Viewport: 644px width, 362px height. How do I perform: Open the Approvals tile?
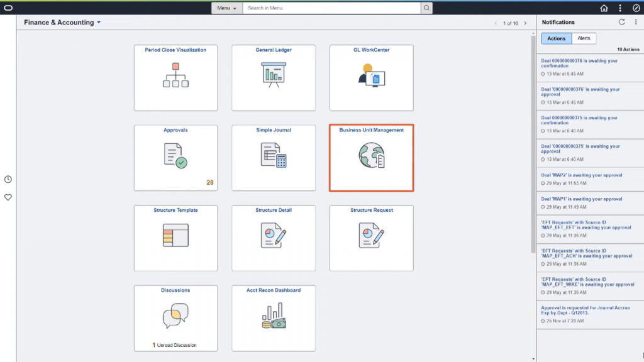click(x=176, y=158)
